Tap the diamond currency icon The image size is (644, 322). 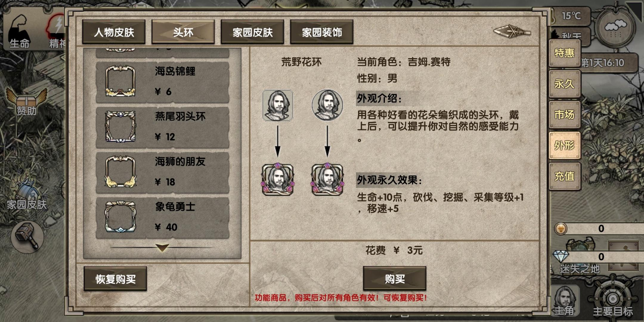(561, 256)
